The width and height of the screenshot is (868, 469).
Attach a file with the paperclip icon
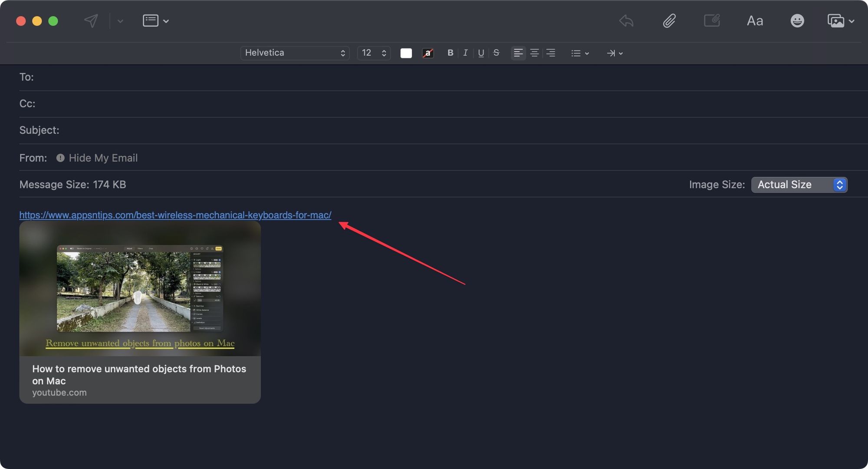coord(669,20)
